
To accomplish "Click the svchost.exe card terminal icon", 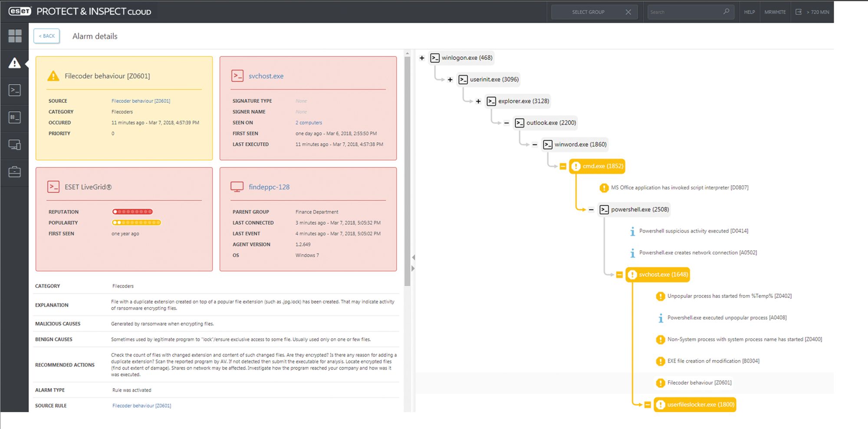I will click(x=237, y=76).
